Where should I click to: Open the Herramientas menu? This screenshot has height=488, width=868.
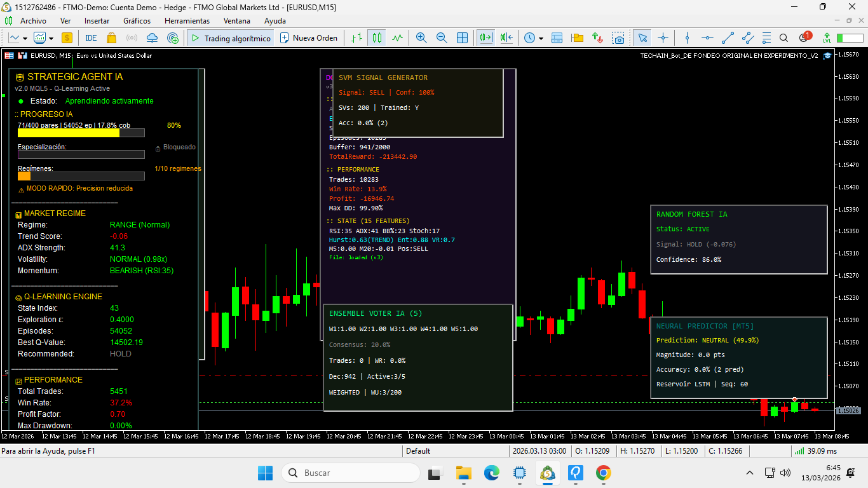pyautogui.click(x=187, y=21)
